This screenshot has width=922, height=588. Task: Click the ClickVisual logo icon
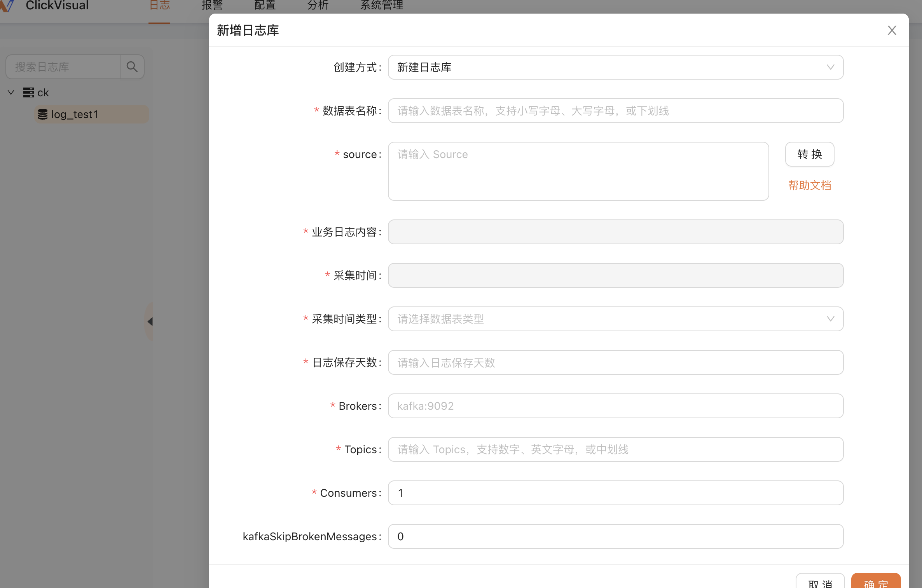[x=8, y=6]
